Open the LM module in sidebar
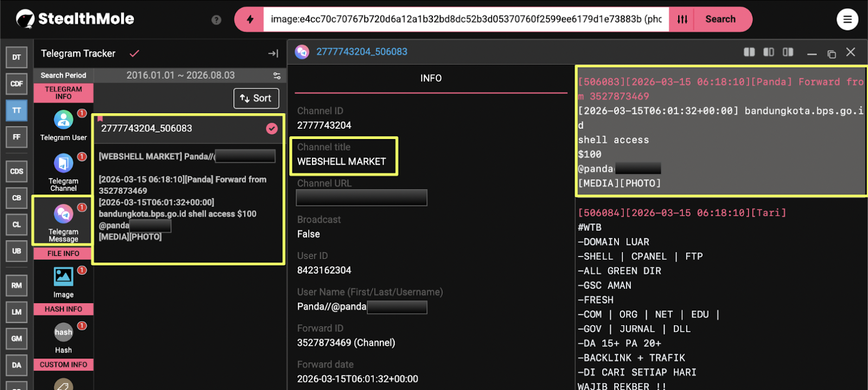 [16, 312]
